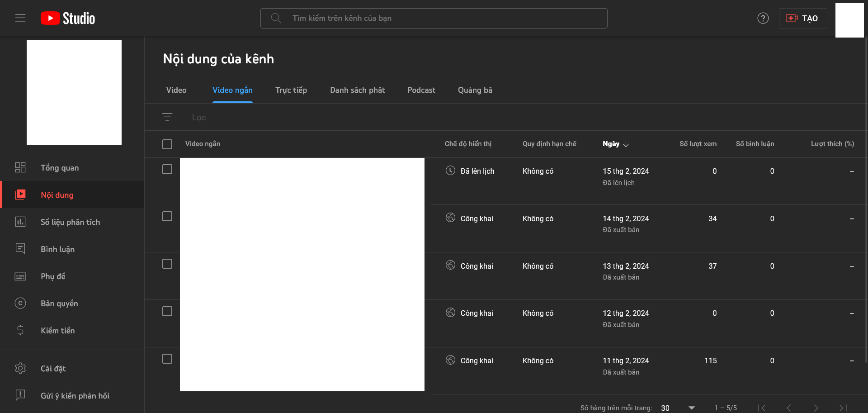
Task: Click the Bình luận comments icon
Action: click(x=20, y=249)
